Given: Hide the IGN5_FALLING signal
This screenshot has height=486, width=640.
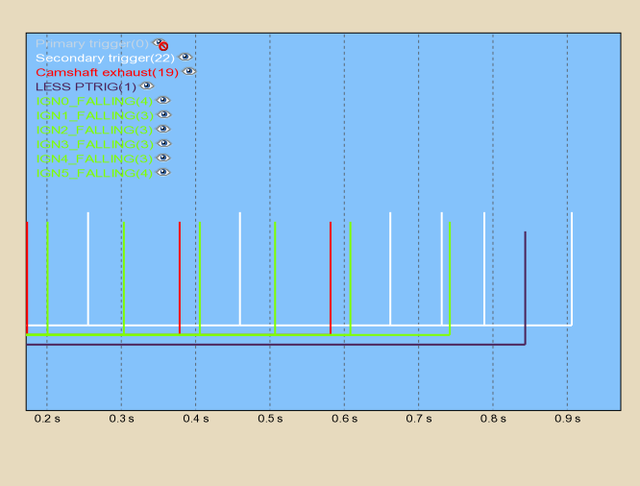Looking at the screenshot, I should (x=163, y=173).
